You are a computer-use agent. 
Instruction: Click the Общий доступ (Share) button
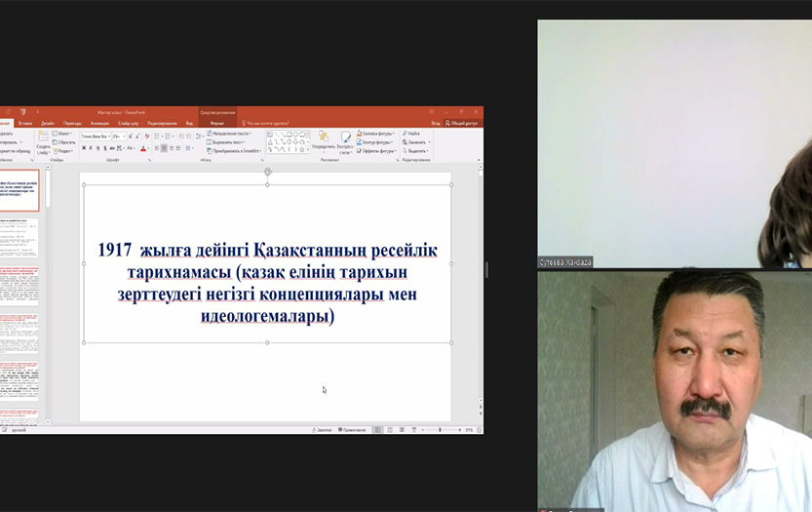pos(462,123)
